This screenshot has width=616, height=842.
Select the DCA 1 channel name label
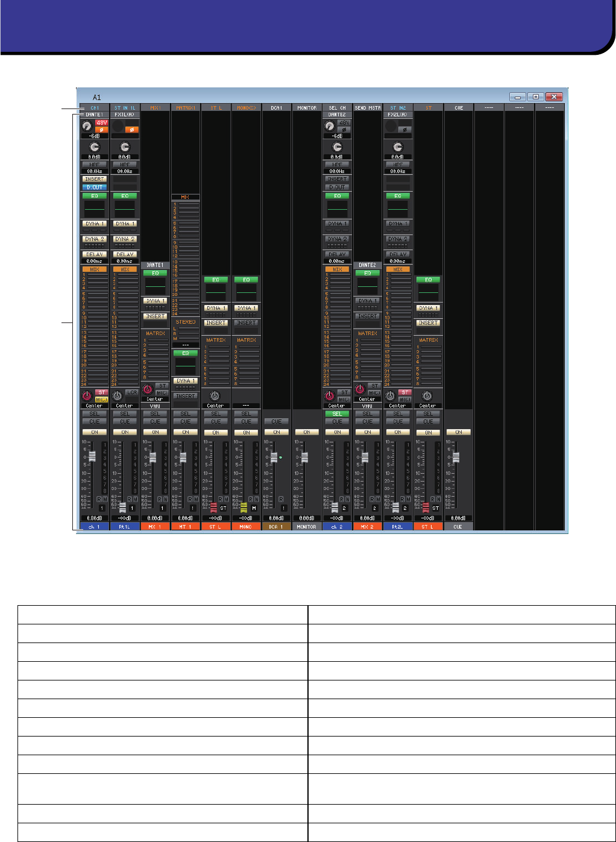[x=276, y=527]
